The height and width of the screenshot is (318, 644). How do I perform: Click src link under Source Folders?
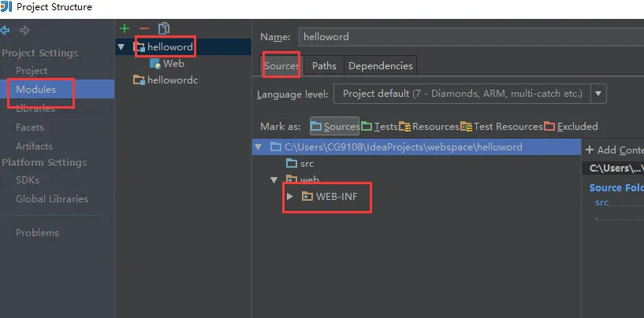pos(601,203)
